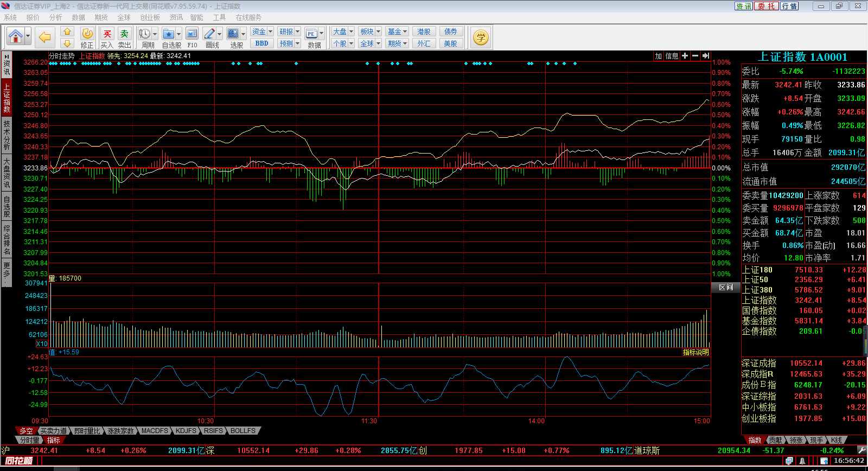The width and height of the screenshot is (868, 471).
Task: Open the 系统 menu
Action: 10,17
